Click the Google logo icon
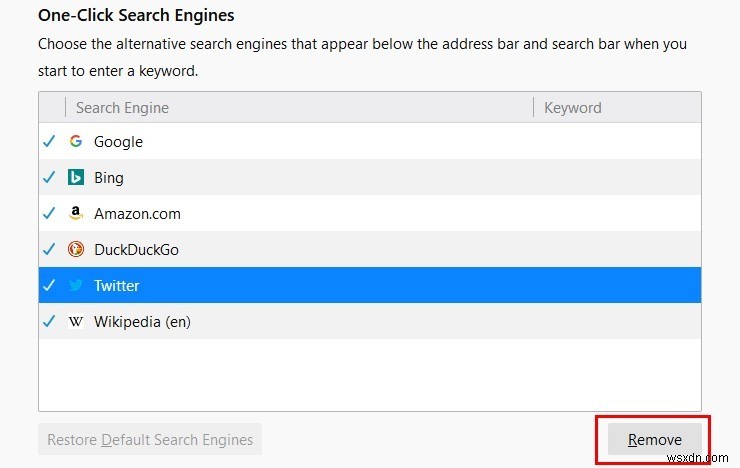 [76, 142]
